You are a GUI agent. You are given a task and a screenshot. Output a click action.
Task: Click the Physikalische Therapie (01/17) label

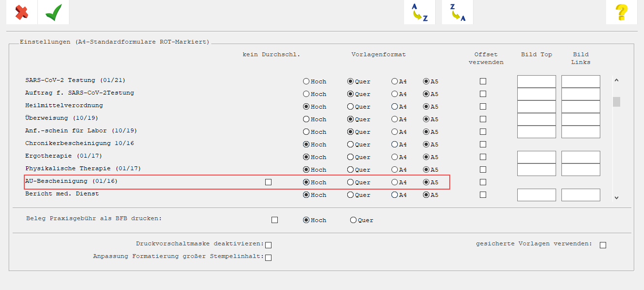(x=83, y=169)
